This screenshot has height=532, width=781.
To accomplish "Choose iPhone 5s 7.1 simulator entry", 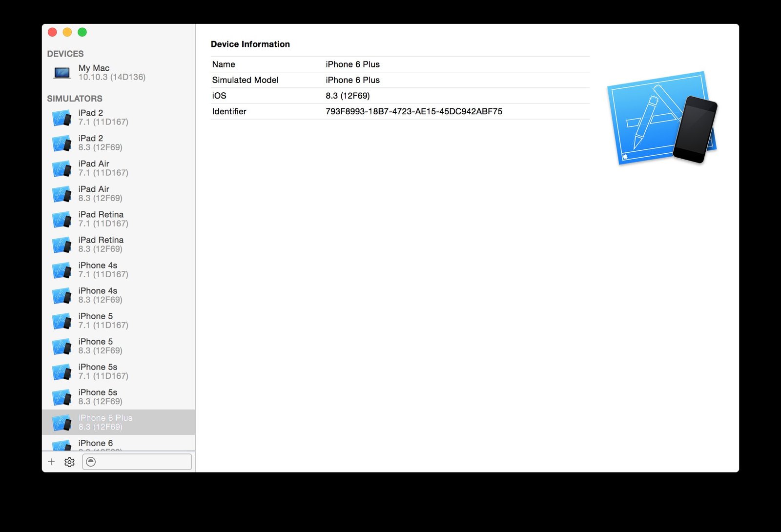I will (x=103, y=371).
